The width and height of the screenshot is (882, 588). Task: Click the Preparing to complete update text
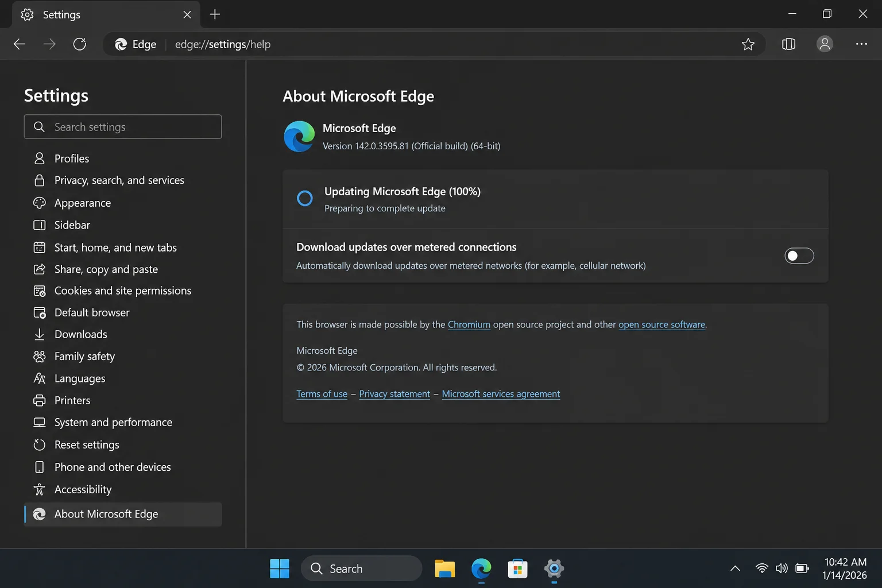(x=385, y=208)
